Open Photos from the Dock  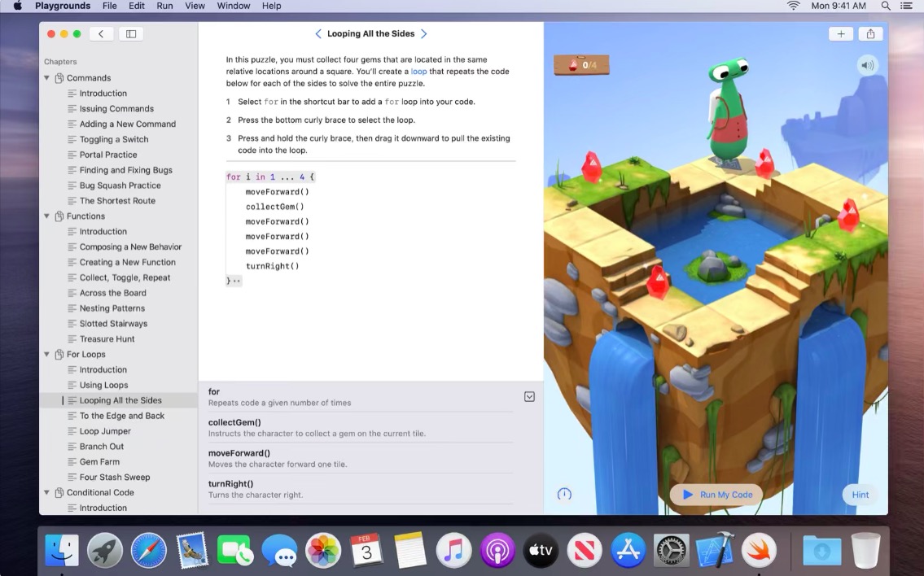pos(323,550)
